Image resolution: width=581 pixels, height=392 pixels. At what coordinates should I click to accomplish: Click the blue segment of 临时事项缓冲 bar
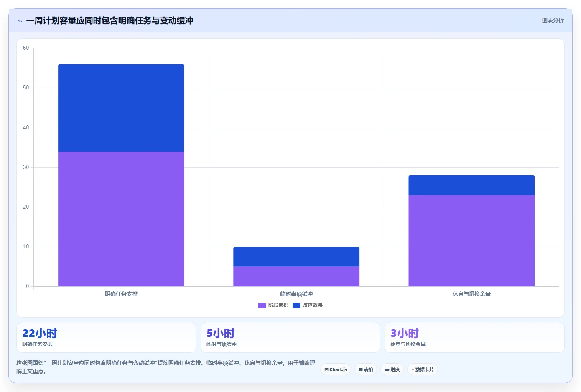click(x=296, y=256)
